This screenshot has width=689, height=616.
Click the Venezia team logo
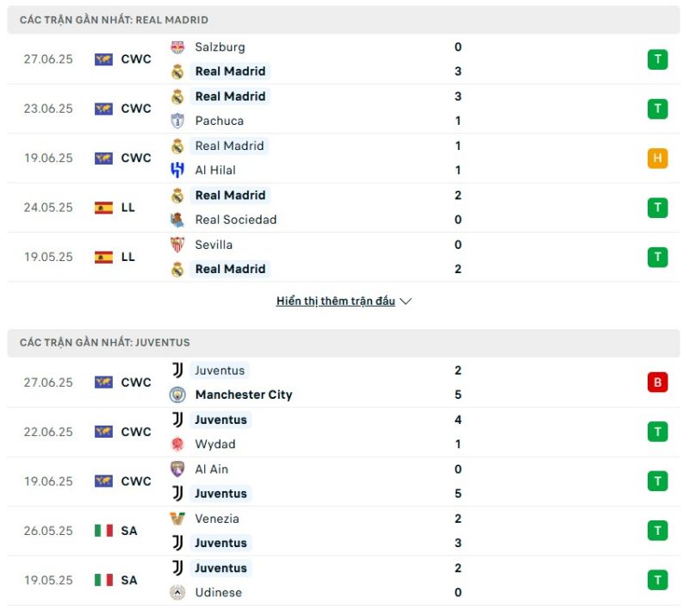pyautogui.click(x=177, y=519)
